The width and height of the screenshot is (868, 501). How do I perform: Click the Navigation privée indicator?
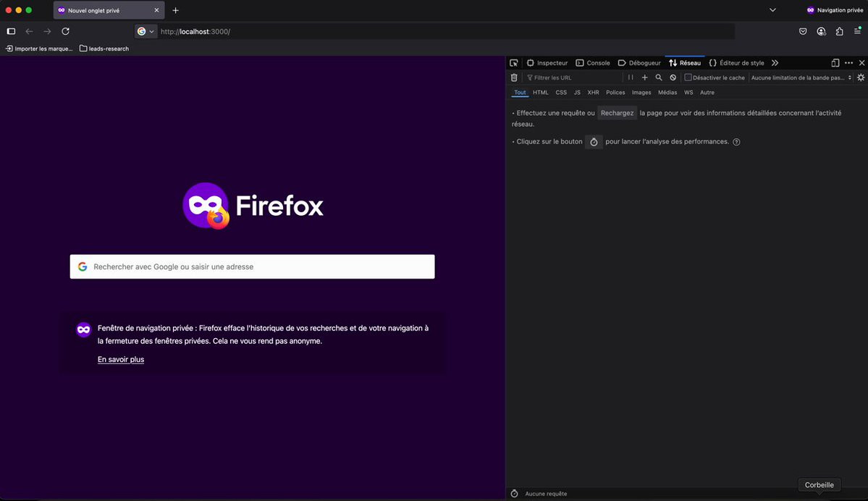coord(835,10)
